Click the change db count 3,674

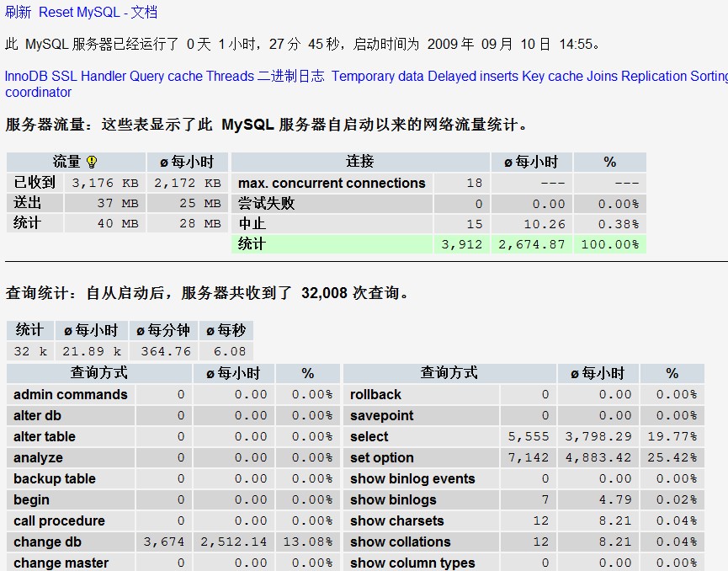(x=164, y=542)
